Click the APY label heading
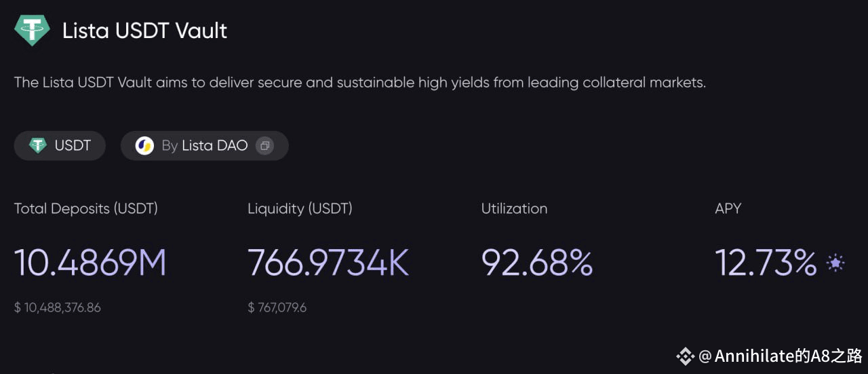 [728, 208]
